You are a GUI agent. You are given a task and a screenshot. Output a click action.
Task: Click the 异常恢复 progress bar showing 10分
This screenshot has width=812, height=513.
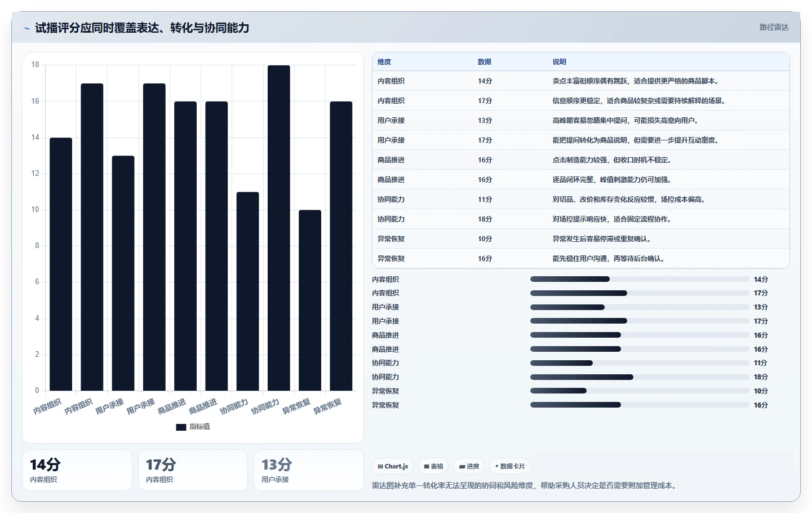(x=640, y=391)
